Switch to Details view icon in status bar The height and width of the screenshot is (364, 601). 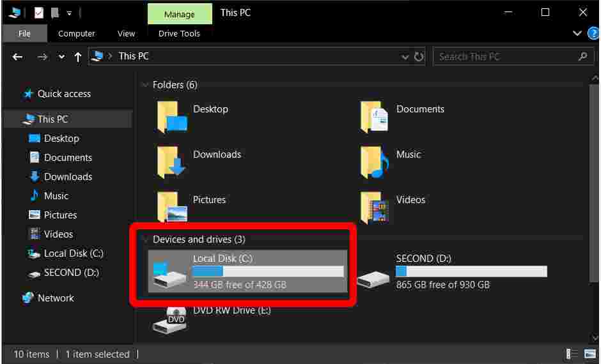click(x=572, y=354)
